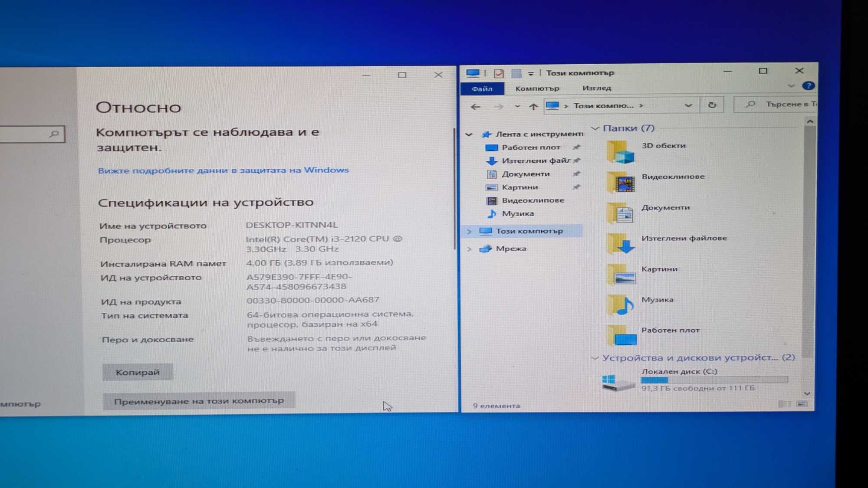Screen dimensions: 868x488
Task: Open Вижте подробните данни в защитата на Windows link
Action: (x=223, y=170)
